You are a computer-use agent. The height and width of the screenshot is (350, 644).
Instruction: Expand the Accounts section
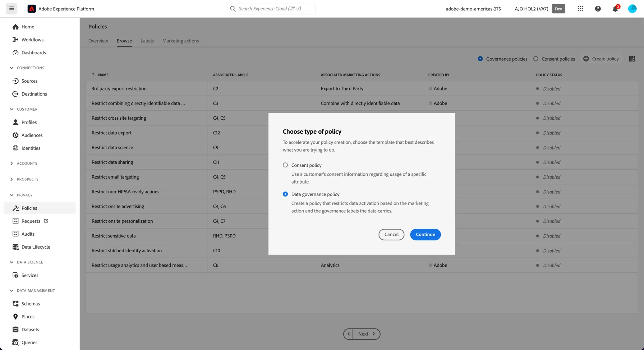point(11,164)
